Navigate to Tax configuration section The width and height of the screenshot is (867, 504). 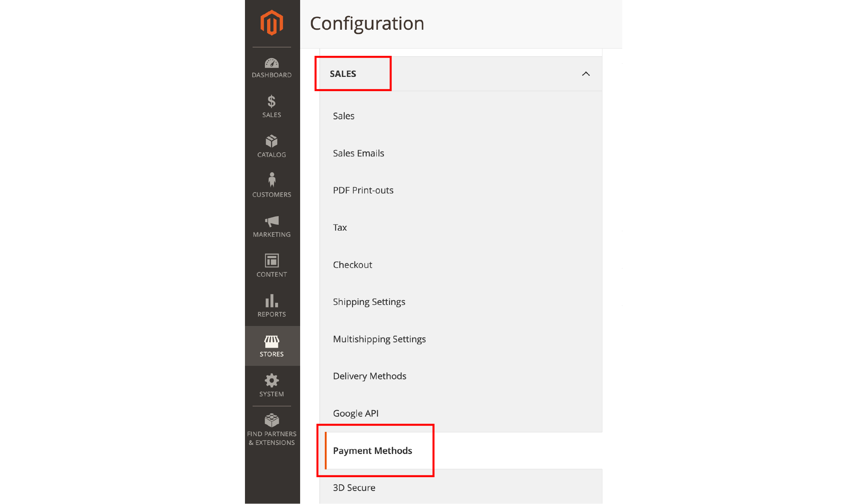pyautogui.click(x=340, y=227)
